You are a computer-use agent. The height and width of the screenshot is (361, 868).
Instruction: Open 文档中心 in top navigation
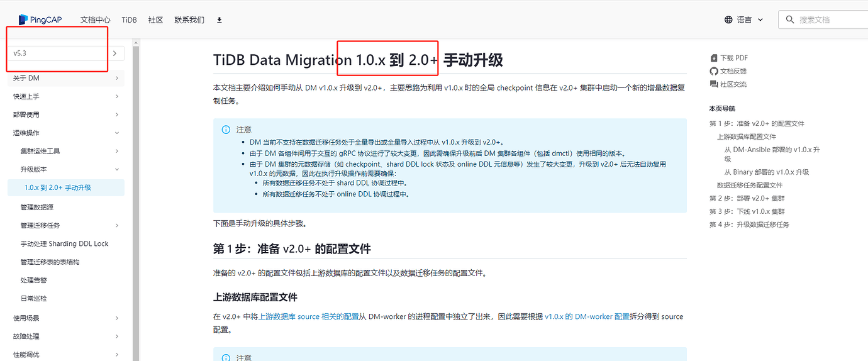96,20
